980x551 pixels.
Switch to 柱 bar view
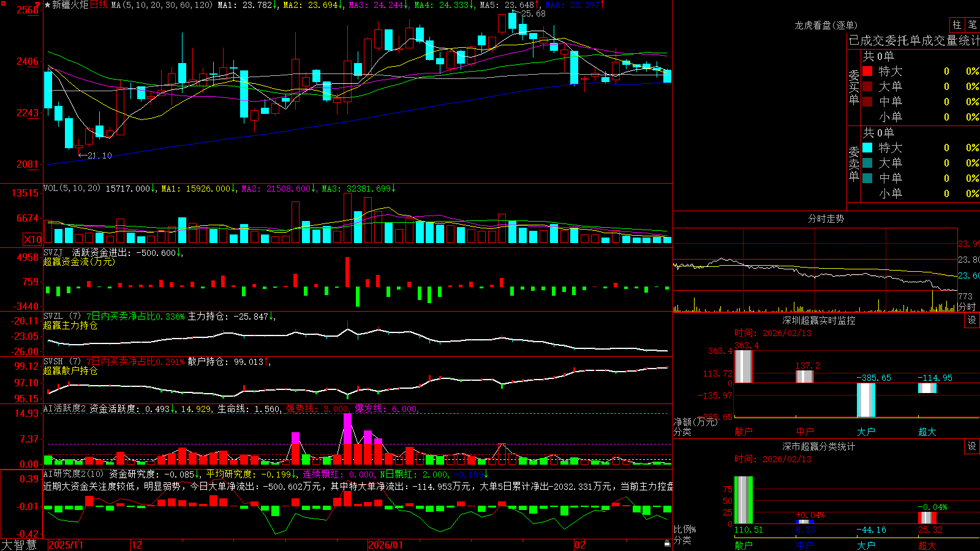(x=957, y=24)
